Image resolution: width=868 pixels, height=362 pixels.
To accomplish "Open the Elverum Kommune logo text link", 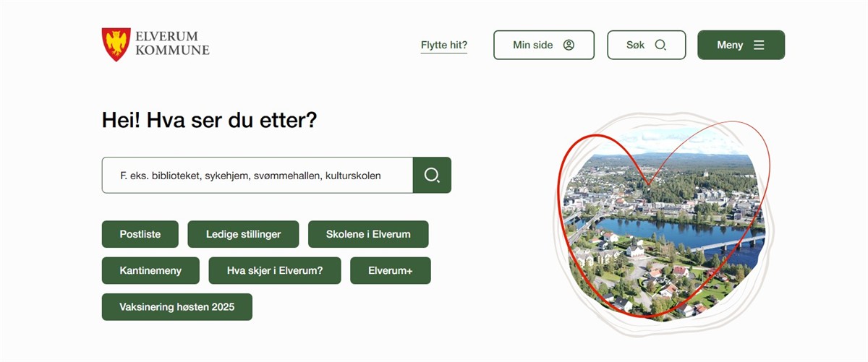I will click(172, 44).
